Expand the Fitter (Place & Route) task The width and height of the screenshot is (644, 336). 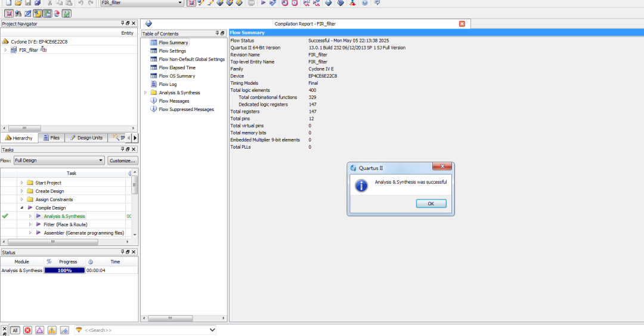click(x=30, y=224)
